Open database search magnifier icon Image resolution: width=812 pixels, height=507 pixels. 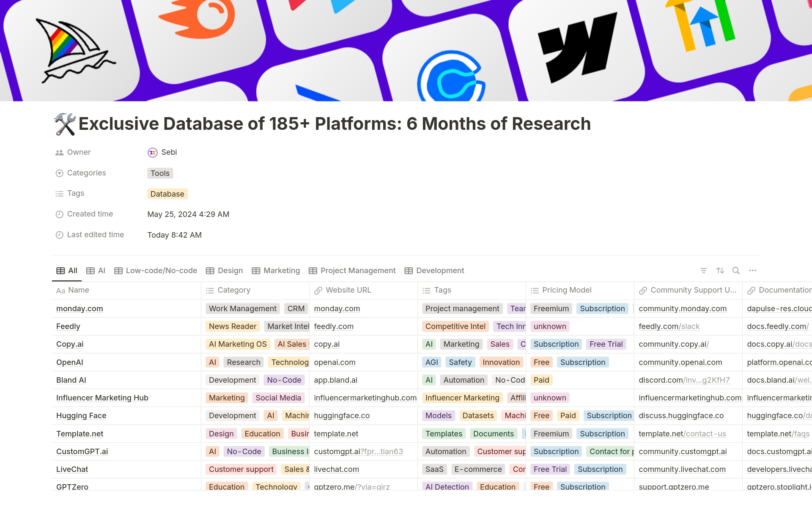736,271
